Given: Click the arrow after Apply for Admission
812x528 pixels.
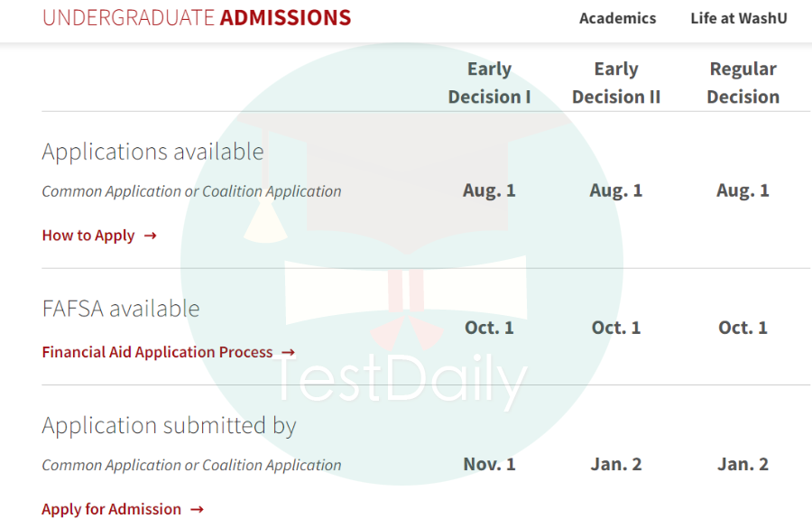Looking at the screenshot, I should (197, 510).
